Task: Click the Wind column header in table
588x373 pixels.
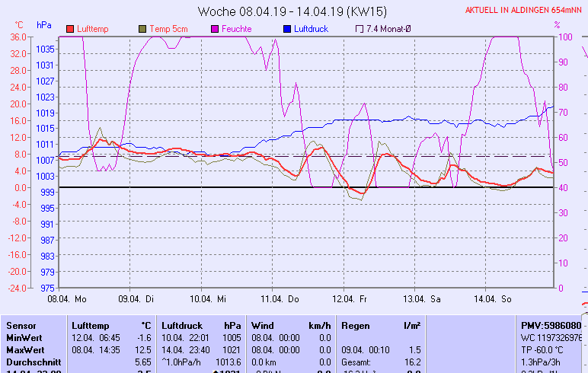Action: tap(263, 325)
